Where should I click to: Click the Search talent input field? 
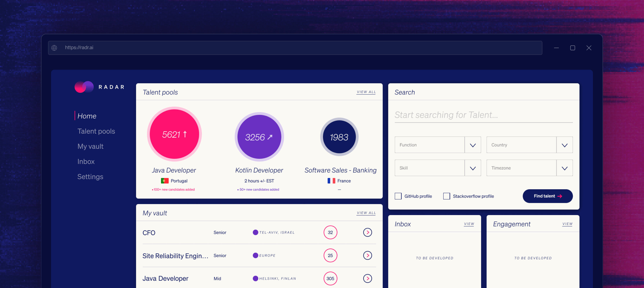[483, 115]
